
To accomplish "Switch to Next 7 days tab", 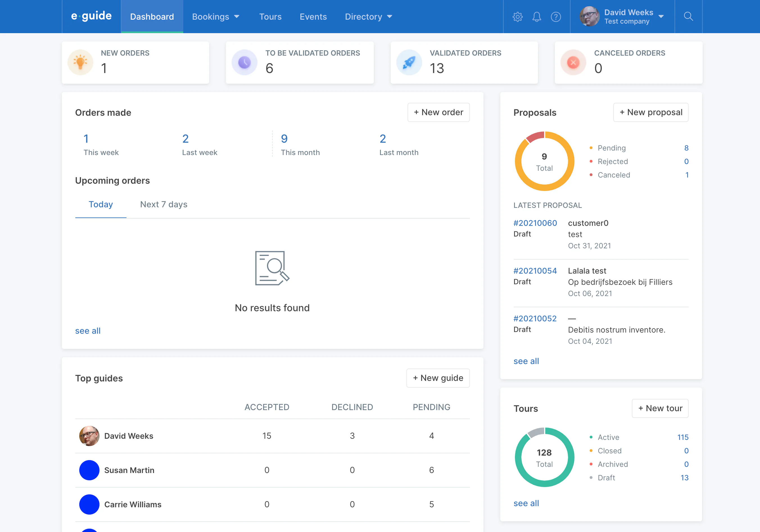I will click(164, 204).
